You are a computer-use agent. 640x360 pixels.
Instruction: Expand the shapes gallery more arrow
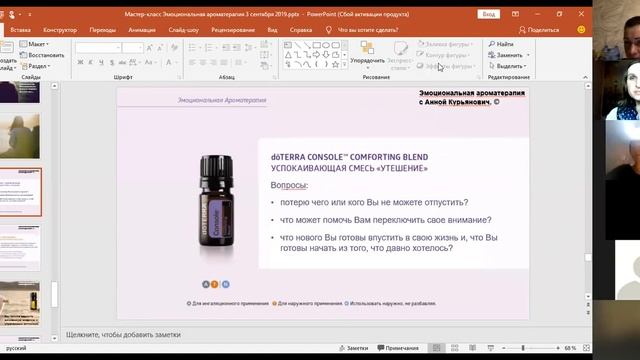tap(344, 64)
